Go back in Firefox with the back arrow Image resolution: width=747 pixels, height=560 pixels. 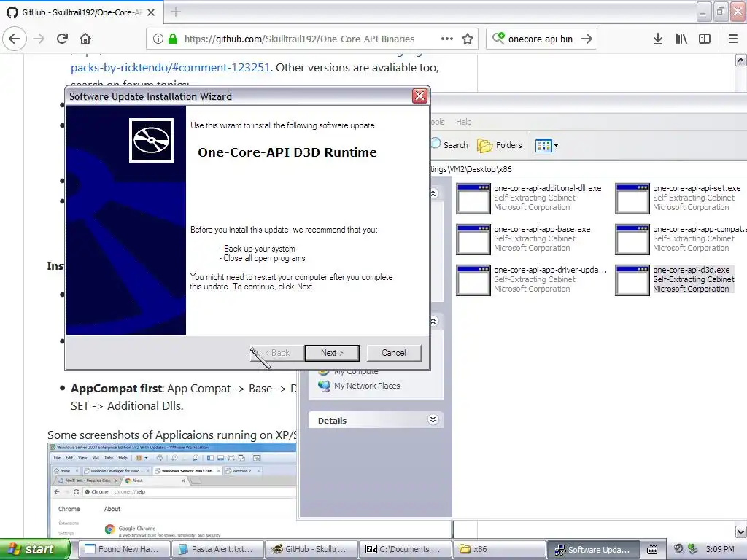coord(15,39)
